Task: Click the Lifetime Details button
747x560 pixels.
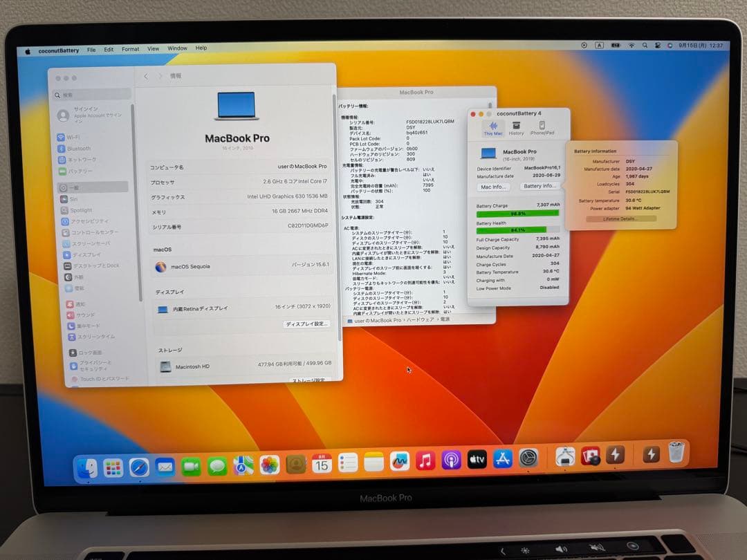Action: click(622, 219)
